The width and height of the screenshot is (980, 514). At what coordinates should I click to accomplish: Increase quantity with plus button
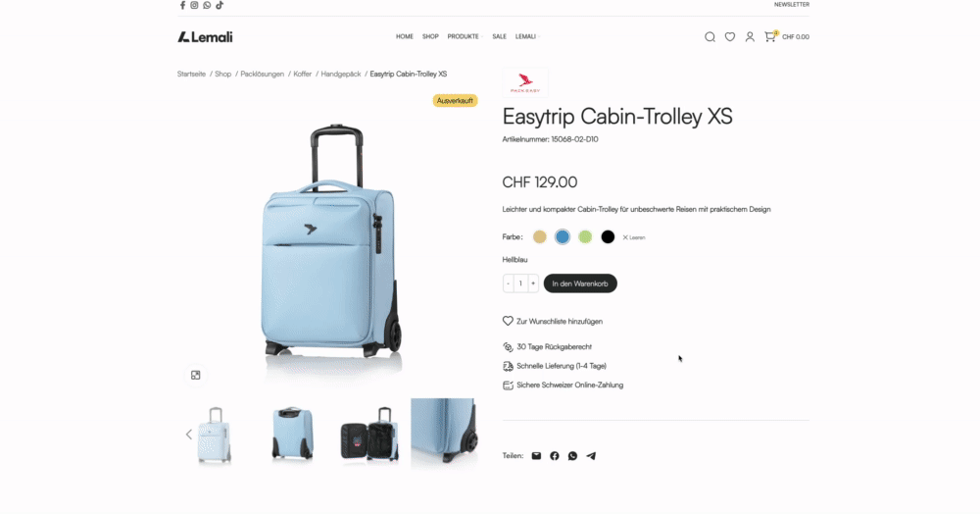point(533,283)
